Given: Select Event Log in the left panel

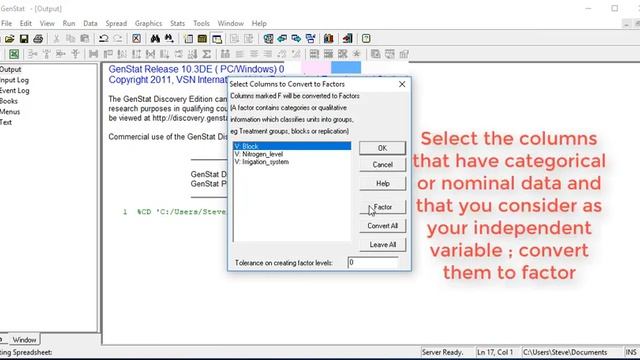Looking at the screenshot, I should click(x=15, y=91).
